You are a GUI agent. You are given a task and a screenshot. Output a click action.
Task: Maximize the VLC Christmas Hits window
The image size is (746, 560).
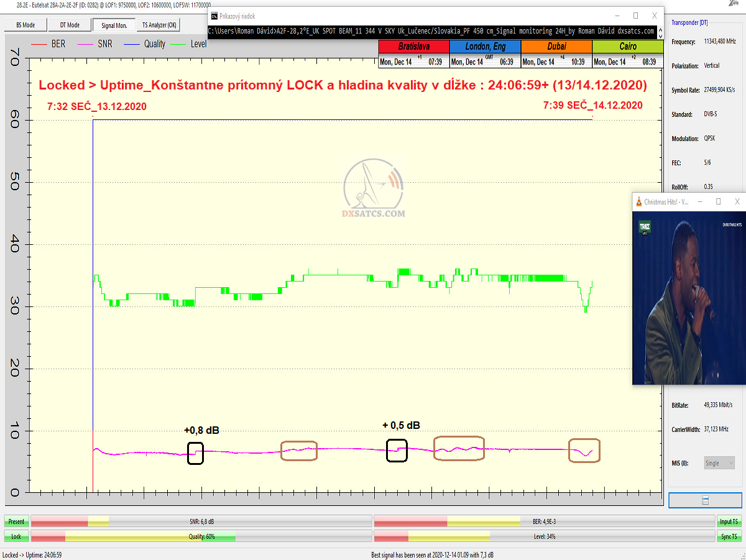click(x=718, y=201)
